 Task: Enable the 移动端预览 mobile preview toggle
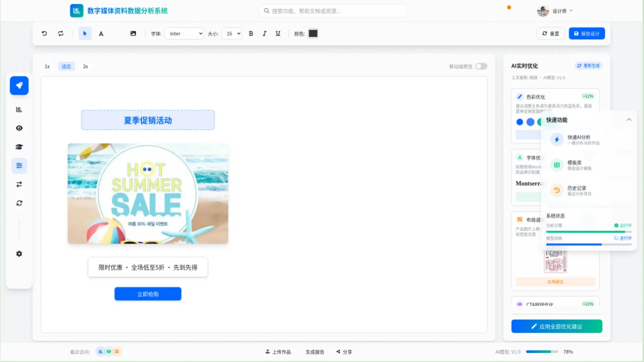480,66
